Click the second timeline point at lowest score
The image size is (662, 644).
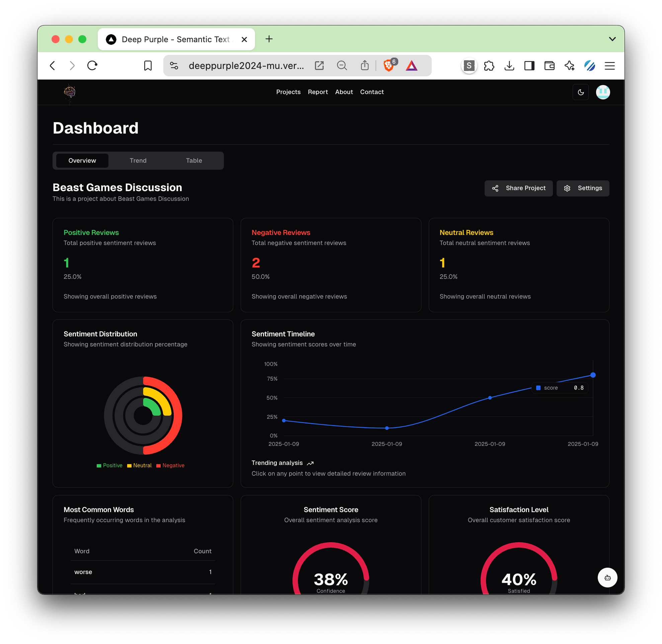point(387,428)
